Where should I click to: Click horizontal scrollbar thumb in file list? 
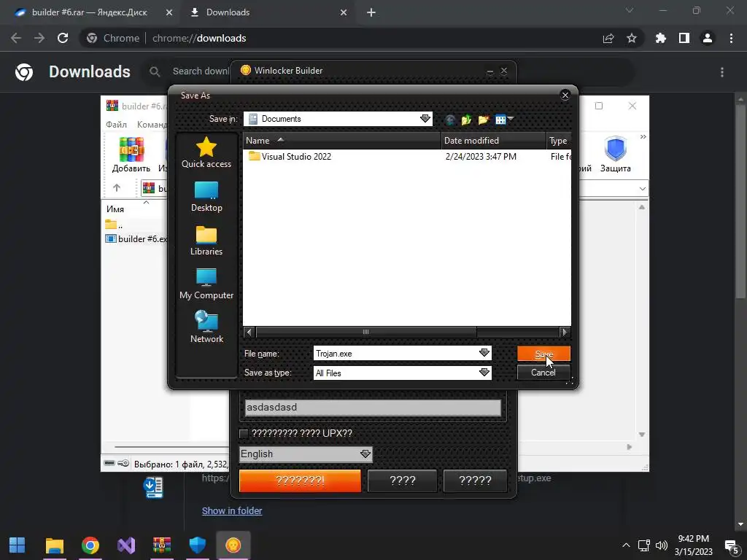366,332
